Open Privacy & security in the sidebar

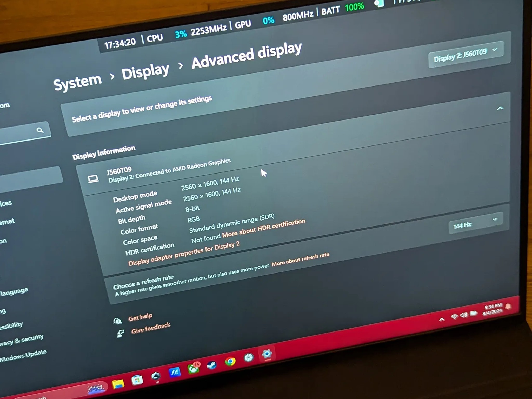pyautogui.click(x=21, y=340)
